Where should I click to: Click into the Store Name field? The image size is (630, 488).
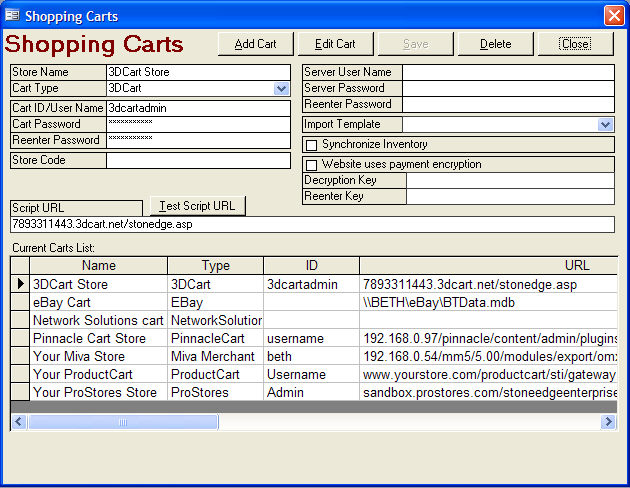pyautogui.click(x=198, y=72)
